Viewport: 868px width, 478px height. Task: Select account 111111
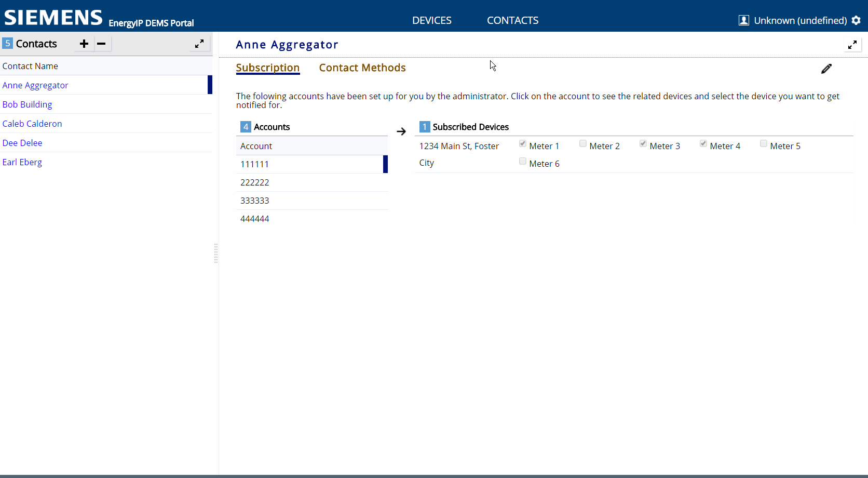[312, 164]
